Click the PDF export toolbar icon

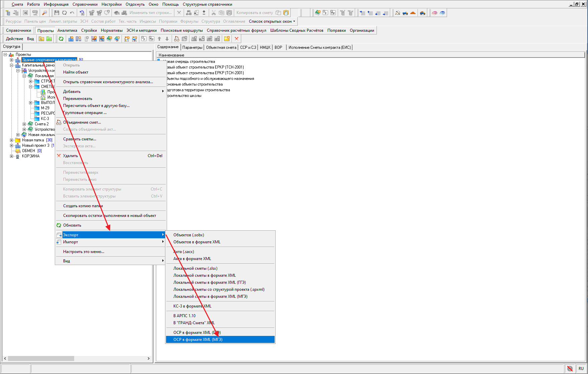35,13
